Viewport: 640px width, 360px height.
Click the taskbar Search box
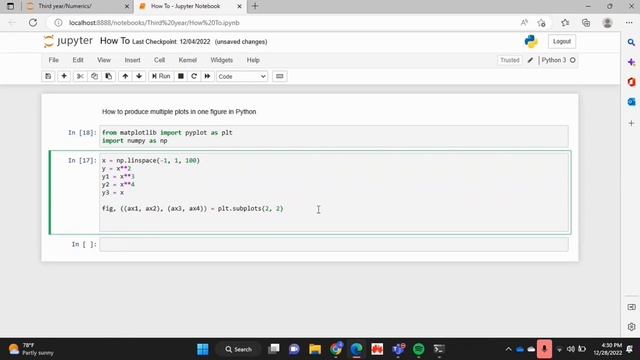click(239, 349)
